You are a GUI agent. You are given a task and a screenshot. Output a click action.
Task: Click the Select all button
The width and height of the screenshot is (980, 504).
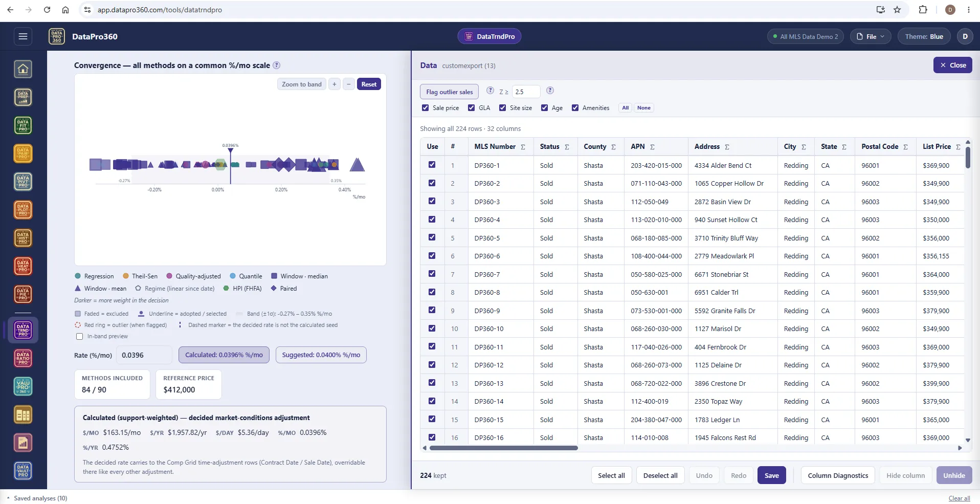[611, 475]
